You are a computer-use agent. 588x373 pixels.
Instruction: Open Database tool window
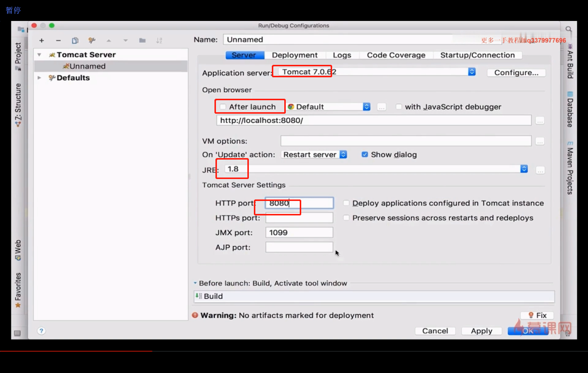tap(570, 110)
